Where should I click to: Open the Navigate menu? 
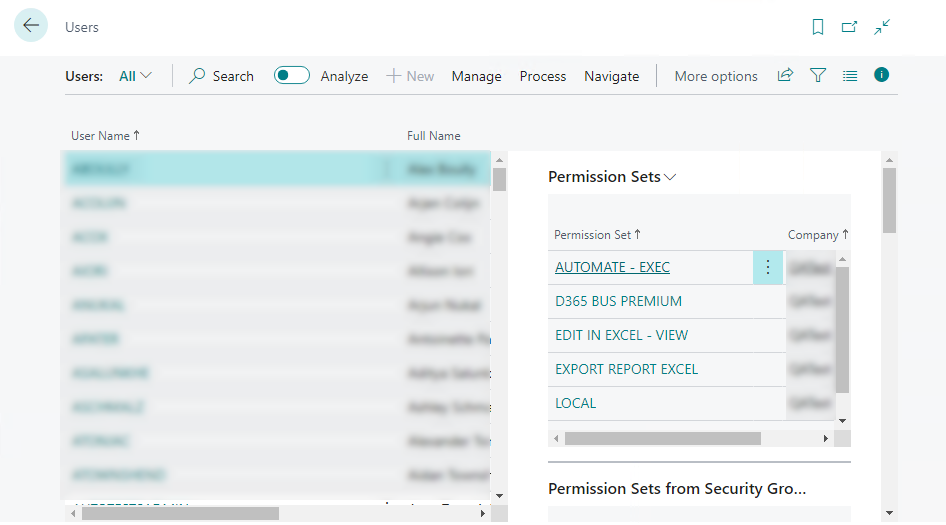[612, 76]
